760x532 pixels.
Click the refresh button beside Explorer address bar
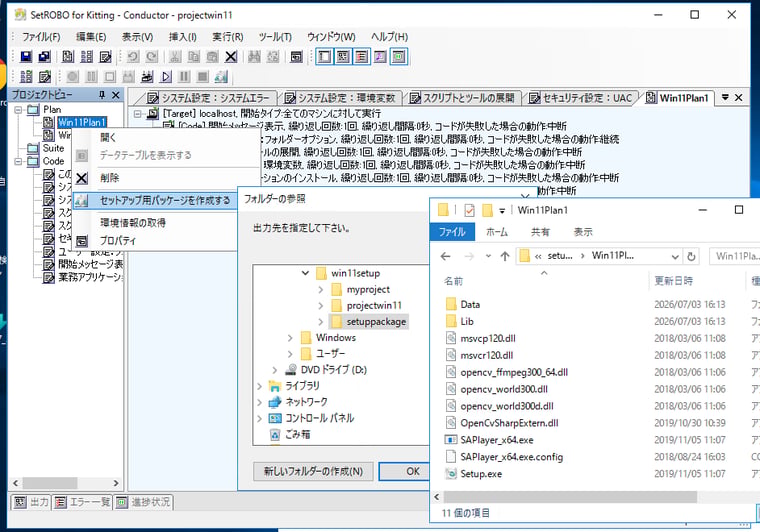(692, 256)
